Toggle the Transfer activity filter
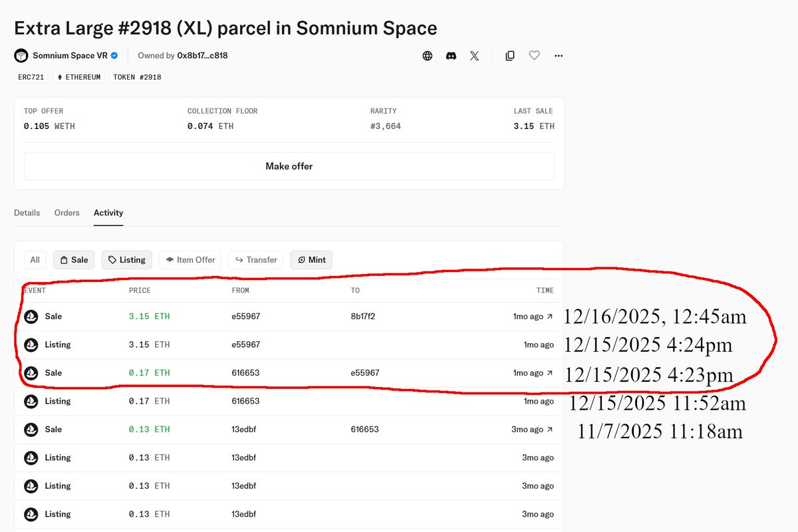Image resolution: width=798 pixels, height=532 pixels. point(256,260)
